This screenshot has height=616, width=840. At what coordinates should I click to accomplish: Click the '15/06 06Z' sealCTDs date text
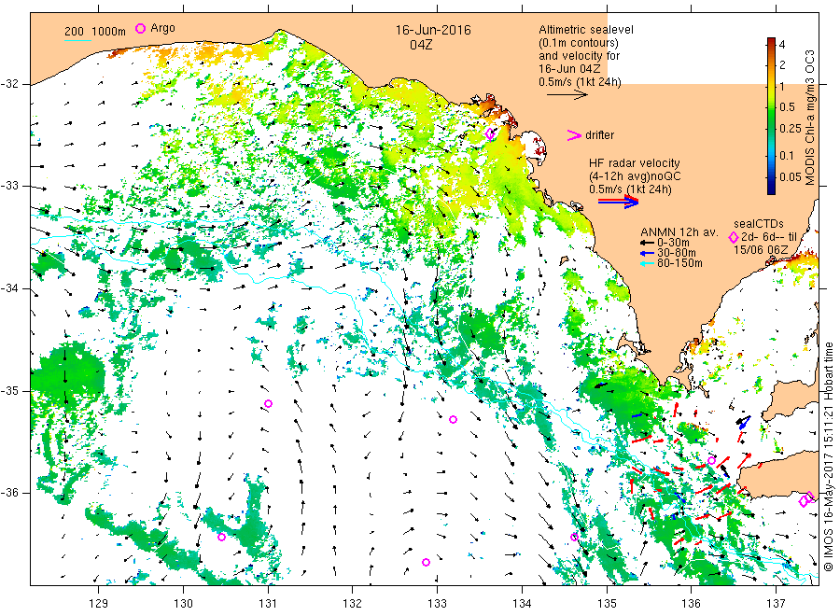click(x=761, y=250)
